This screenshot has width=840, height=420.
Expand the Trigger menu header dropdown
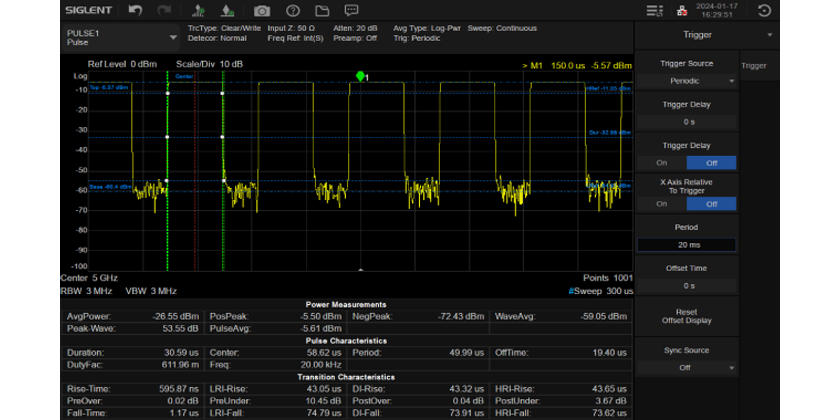pyautogui.click(x=770, y=34)
